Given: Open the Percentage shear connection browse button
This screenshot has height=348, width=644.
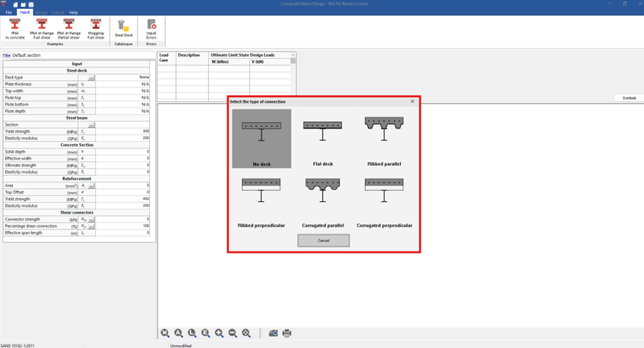Looking at the screenshot, I should coord(91,226).
